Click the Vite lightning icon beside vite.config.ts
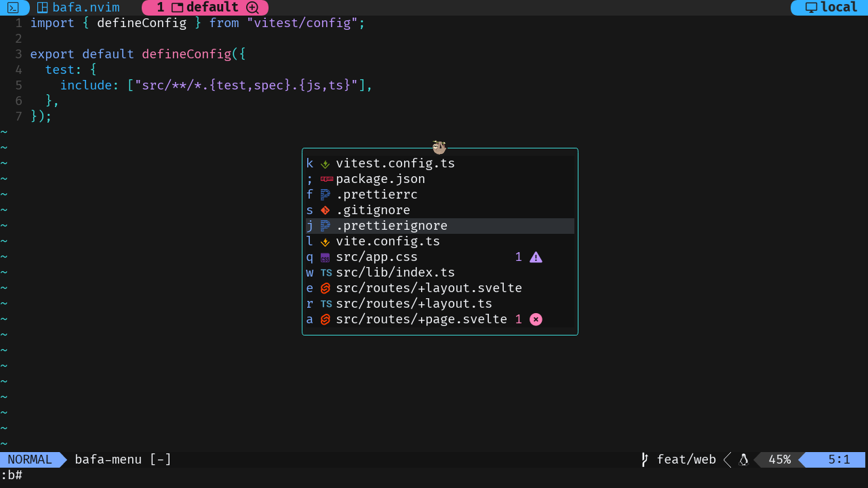Screen dimensions: 868x488 [x=325, y=241]
